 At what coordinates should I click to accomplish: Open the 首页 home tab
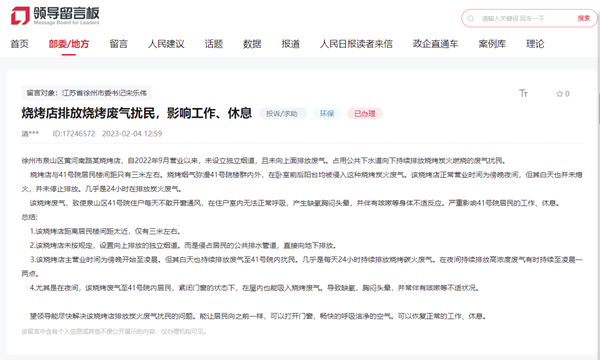point(19,44)
